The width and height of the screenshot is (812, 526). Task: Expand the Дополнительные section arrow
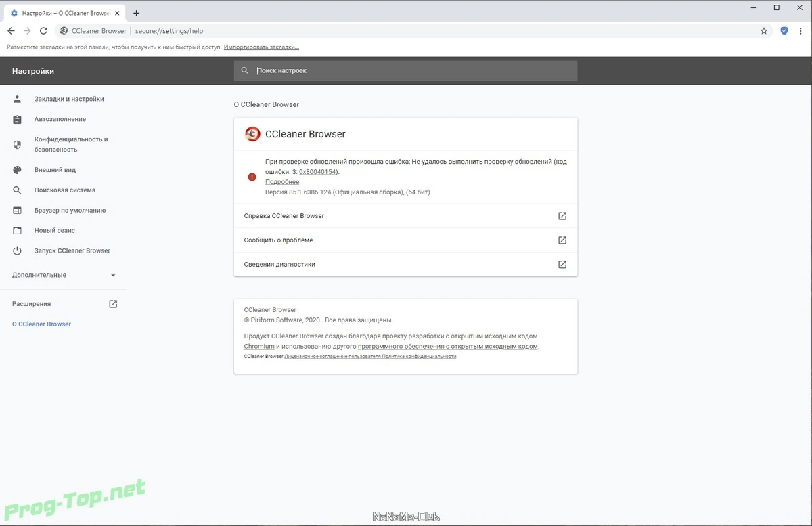[x=113, y=276]
